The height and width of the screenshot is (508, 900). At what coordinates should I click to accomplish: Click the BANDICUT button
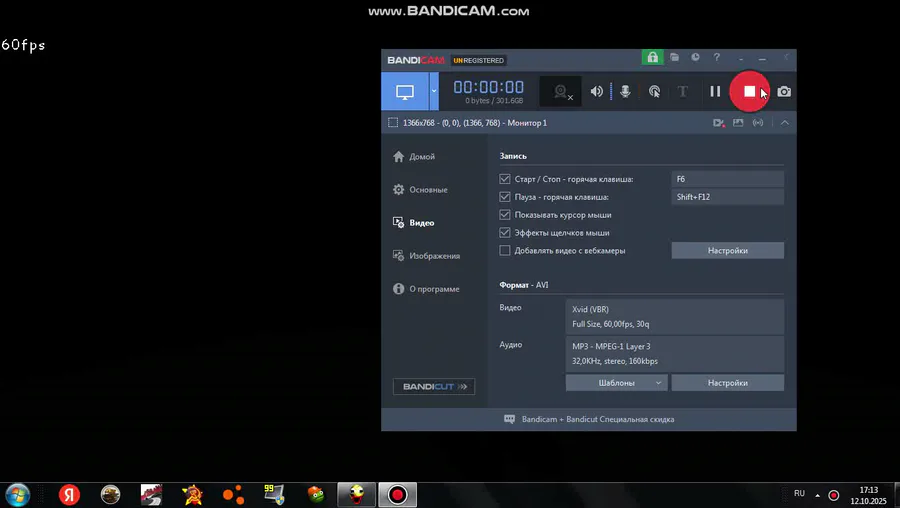434,386
